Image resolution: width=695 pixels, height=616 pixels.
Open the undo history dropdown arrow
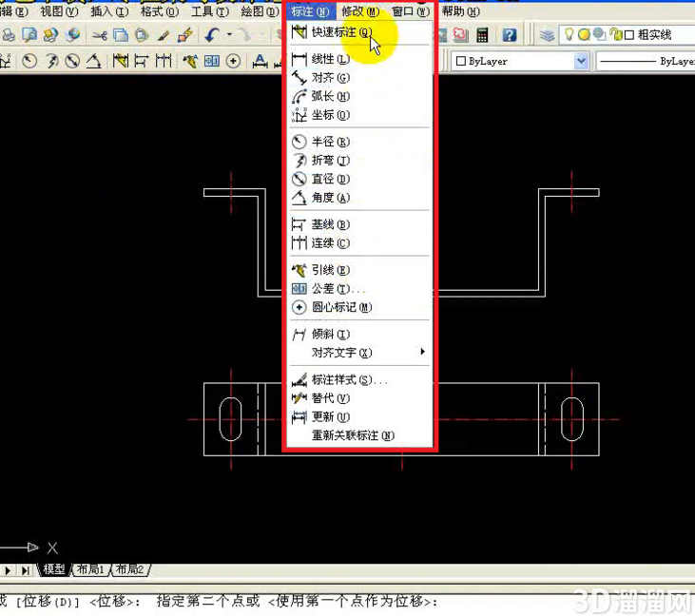pyautogui.click(x=229, y=34)
